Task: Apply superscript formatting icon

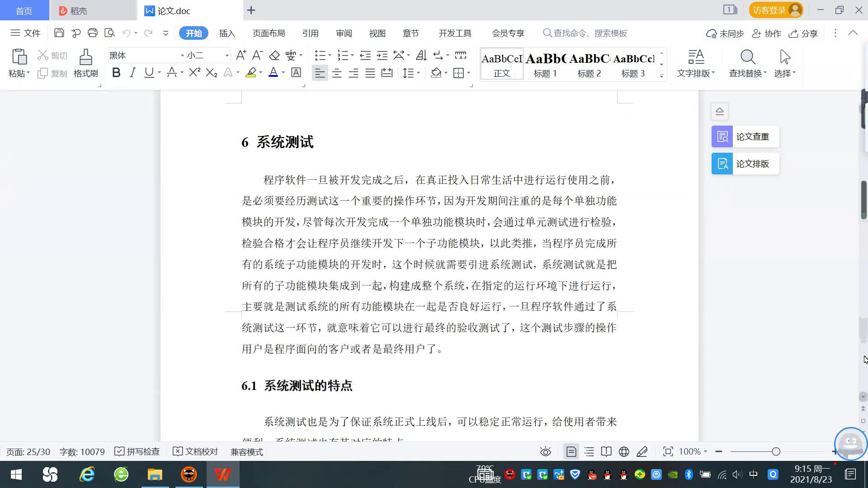Action: (194, 73)
